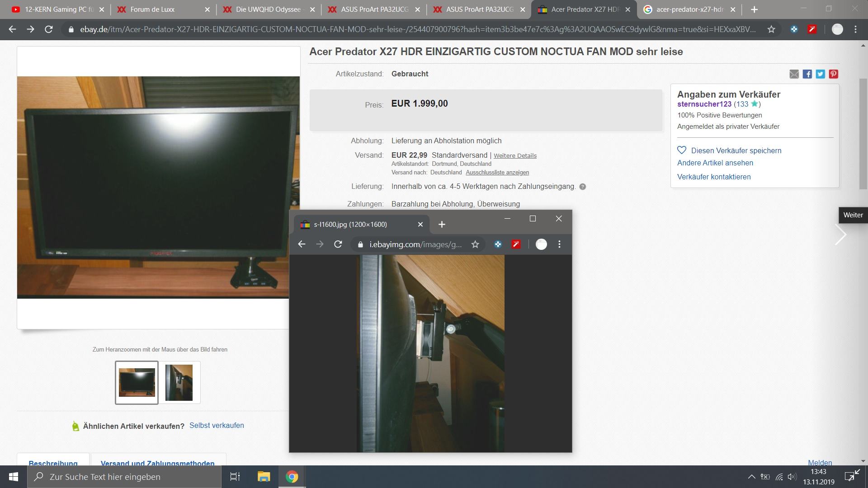Screen dimensions: 868x488
Task: Click forward arrow in main Chrome window
Action: 30,29
